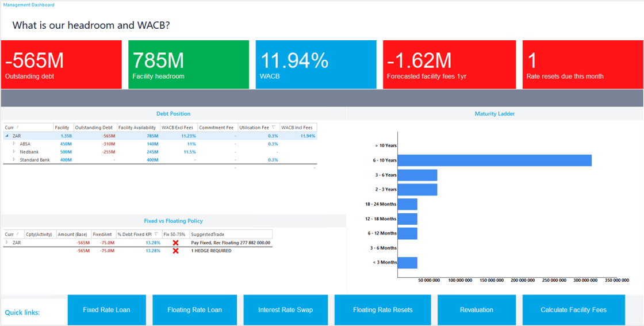This screenshot has width=644, height=326.
Task: Select the < 3 Months maturity bar
Action: (408, 263)
